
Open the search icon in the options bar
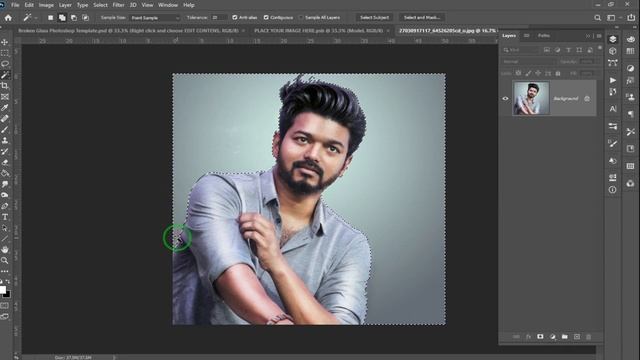click(598, 18)
